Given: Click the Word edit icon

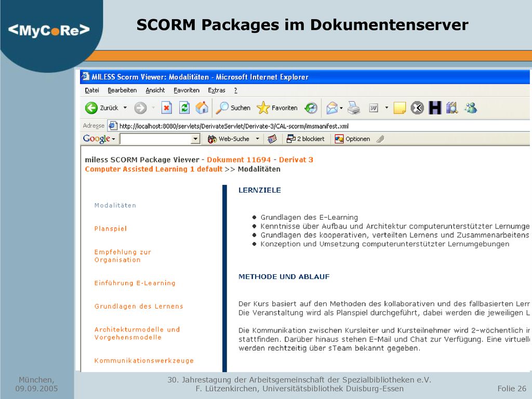Looking at the screenshot, I should click(374, 108).
